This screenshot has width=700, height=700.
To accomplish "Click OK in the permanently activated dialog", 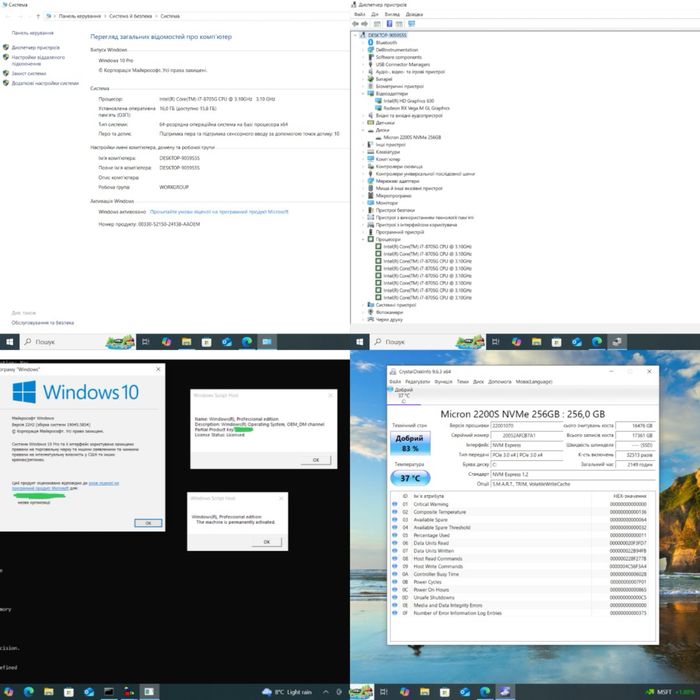I will click(x=267, y=542).
